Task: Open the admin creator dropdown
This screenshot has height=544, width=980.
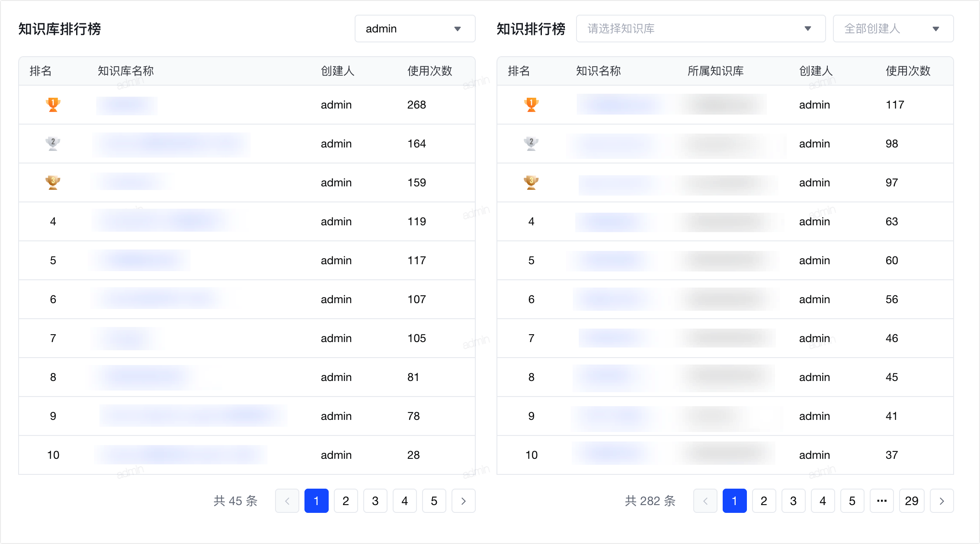Action: [x=414, y=29]
